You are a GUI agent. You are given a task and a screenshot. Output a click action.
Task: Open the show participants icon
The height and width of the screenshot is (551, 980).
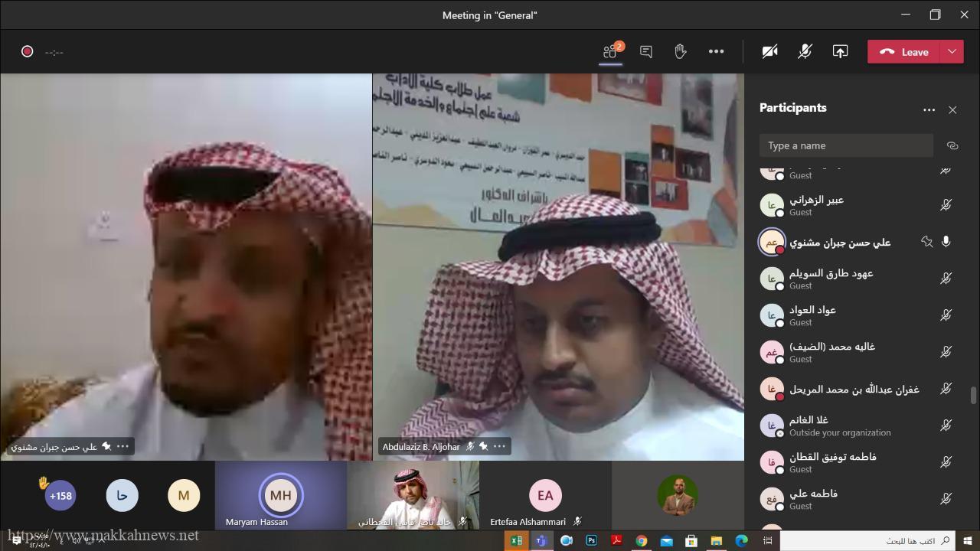(x=610, y=51)
